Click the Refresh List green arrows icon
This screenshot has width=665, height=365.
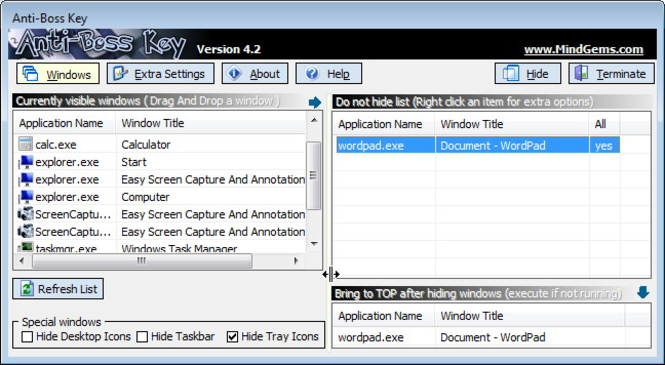click(x=27, y=289)
